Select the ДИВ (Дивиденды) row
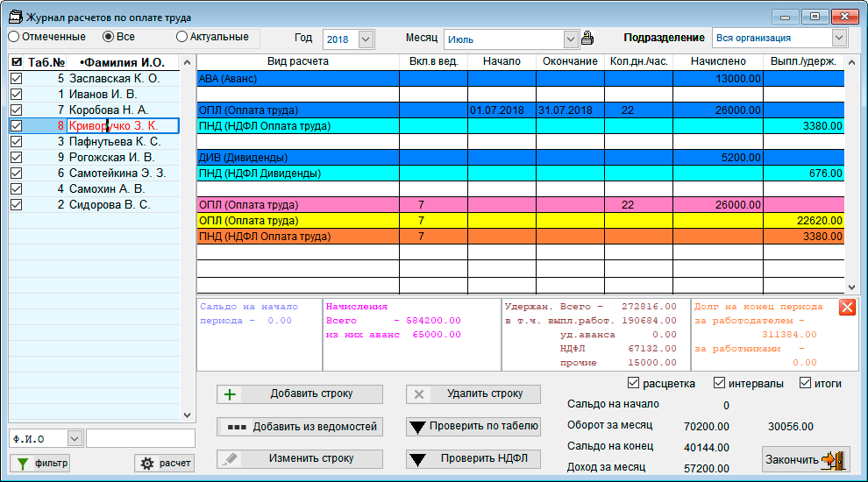 click(x=520, y=157)
